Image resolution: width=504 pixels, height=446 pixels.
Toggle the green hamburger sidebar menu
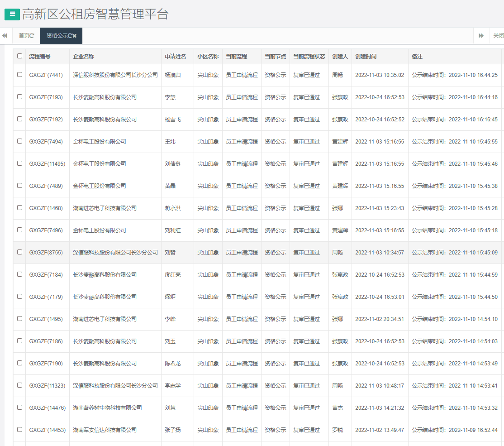click(x=12, y=14)
